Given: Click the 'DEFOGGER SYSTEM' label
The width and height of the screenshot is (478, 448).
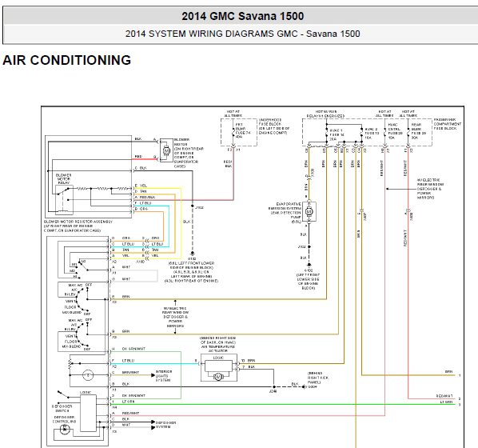Looking at the screenshot, I should [x=165, y=425].
